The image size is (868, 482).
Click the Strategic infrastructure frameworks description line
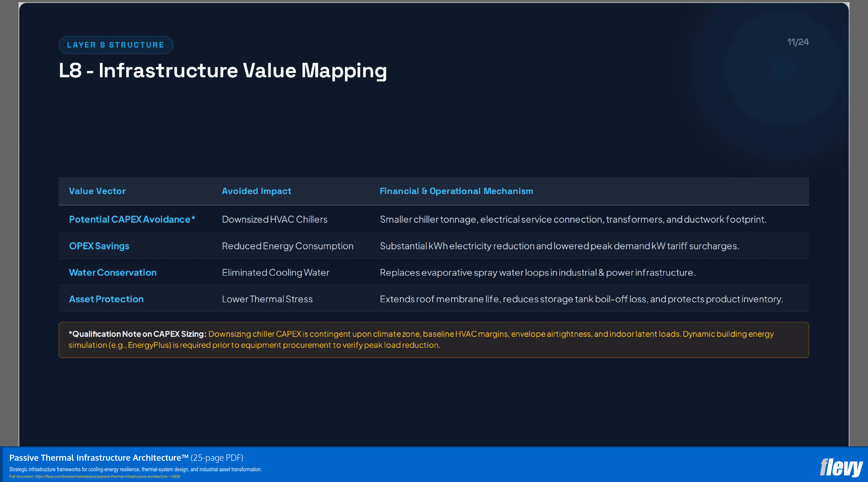click(x=136, y=469)
